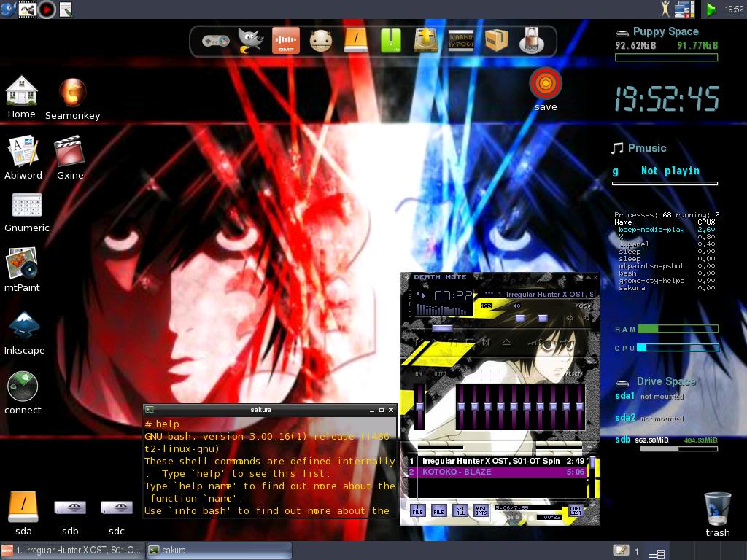Click the SEL ALL playlist button
The width and height of the screenshot is (747, 560).
tap(460, 510)
